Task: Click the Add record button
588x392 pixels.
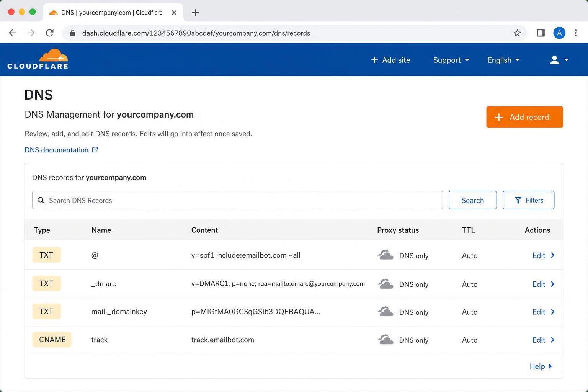Action: (x=524, y=117)
